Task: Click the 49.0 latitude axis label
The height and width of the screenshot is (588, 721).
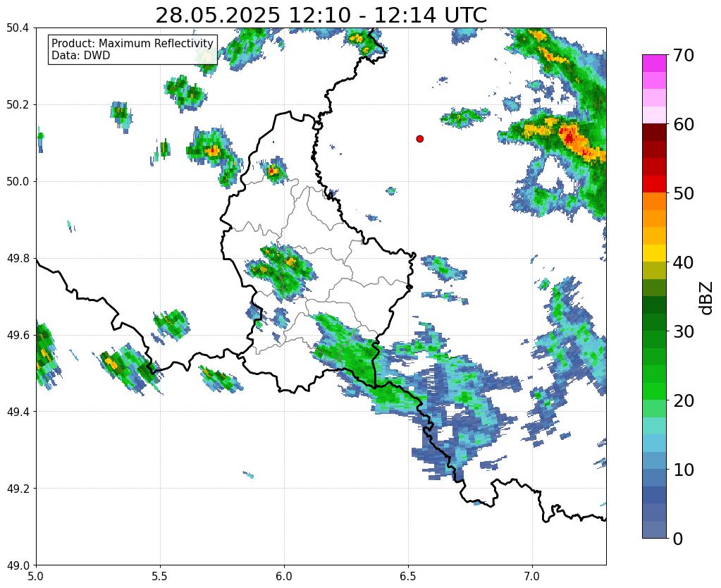Action: pos(18,565)
